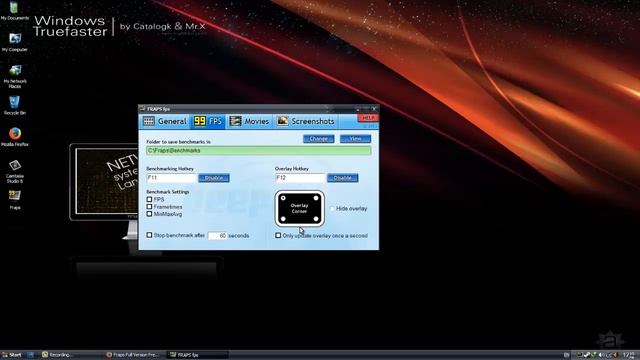This screenshot has height=360, width=640.
Task: Click the Screenshots picture icon
Action: (282, 121)
